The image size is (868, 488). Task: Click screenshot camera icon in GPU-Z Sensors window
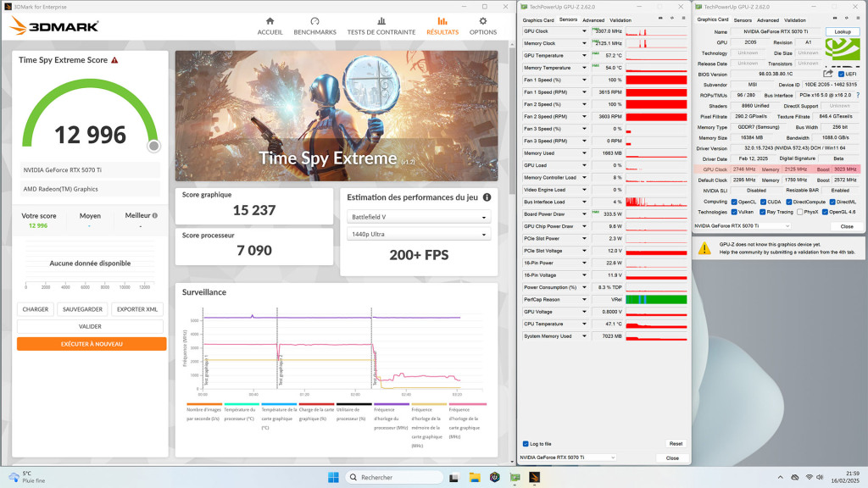(660, 19)
